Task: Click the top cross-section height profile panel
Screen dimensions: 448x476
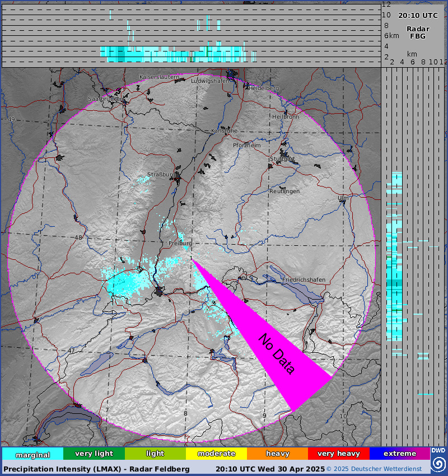Action: pos(191,36)
